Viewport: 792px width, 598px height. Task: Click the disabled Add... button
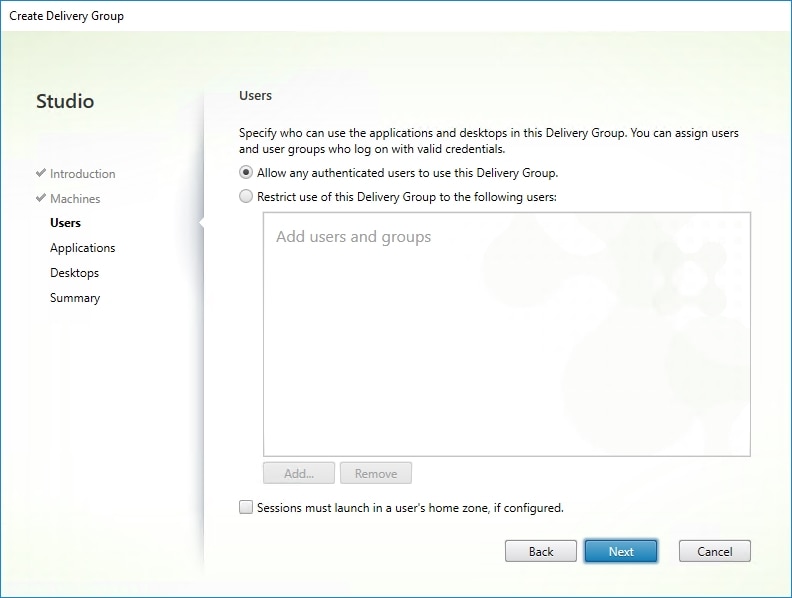(299, 473)
